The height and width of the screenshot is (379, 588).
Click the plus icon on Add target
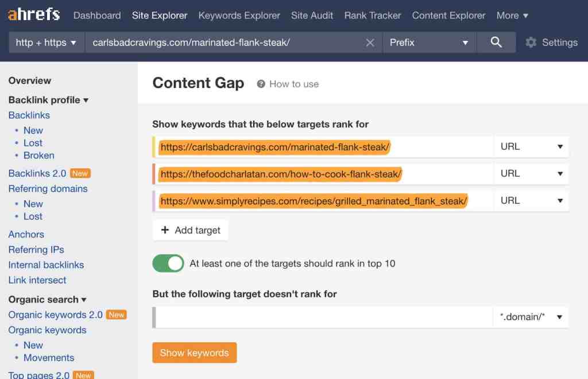pos(164,230)
